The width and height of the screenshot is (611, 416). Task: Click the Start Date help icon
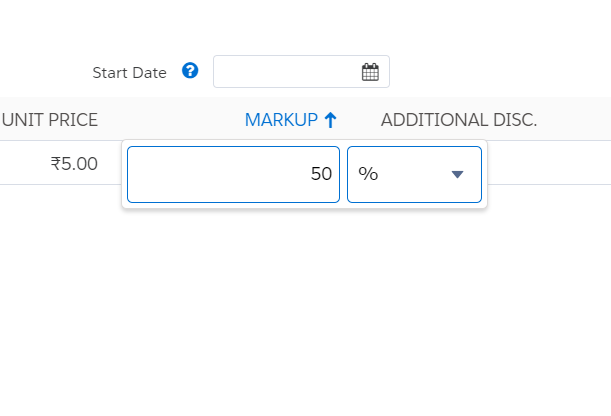point(190,71)
